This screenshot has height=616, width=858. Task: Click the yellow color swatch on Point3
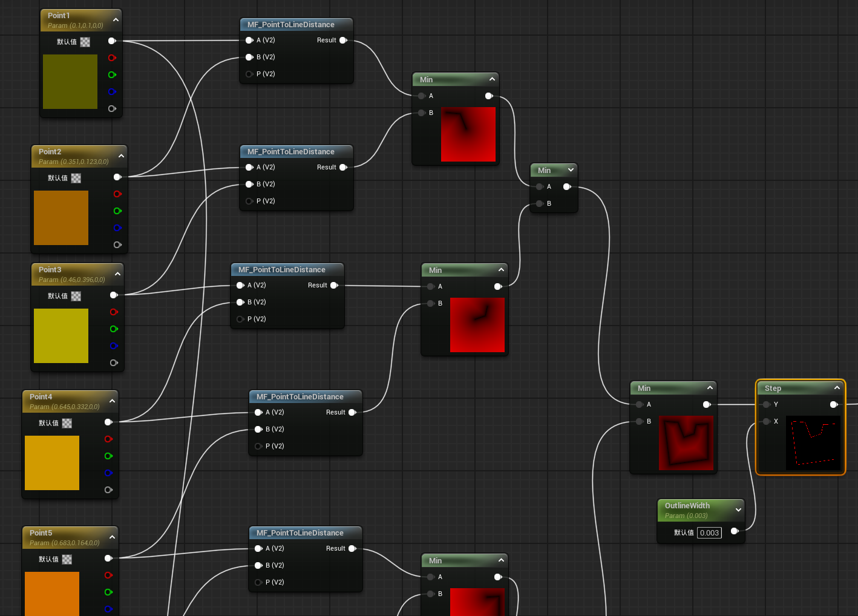[61, 336]
